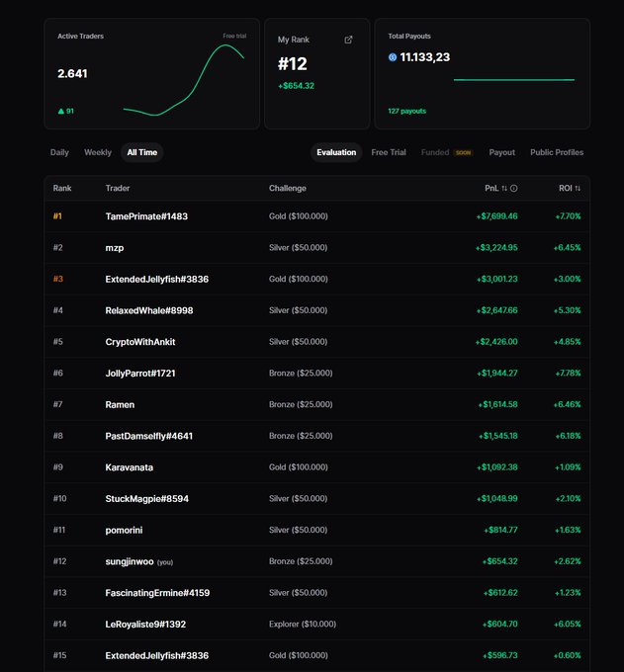The image size is (624, 672).
Task: Click the PnL sort arrows icon
Action: pyautogui.click(x=504, y=188)
